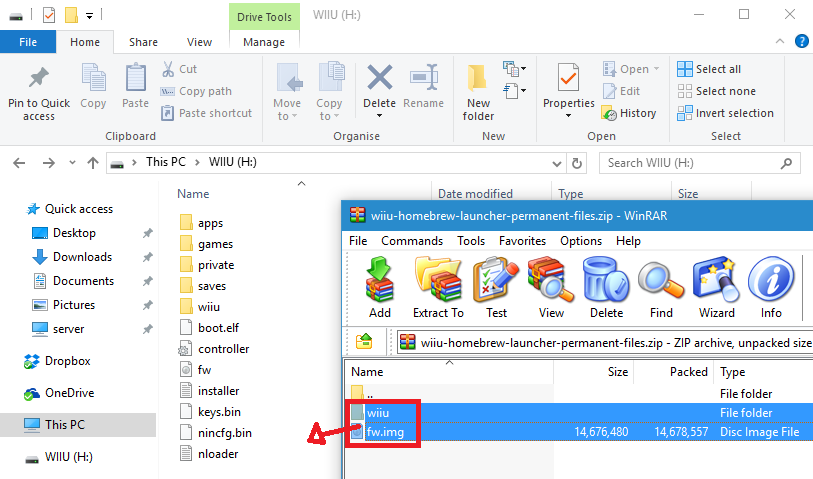The width and height of the screenshot is (813, 479).
Task: Click Invert selection in ribbon
Action: (x=725, y=113)
